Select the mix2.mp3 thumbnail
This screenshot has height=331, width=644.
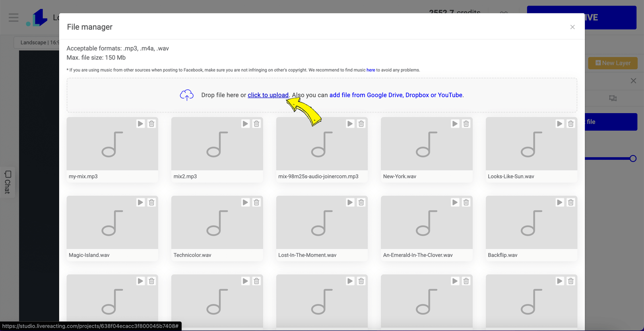[217, 144]
